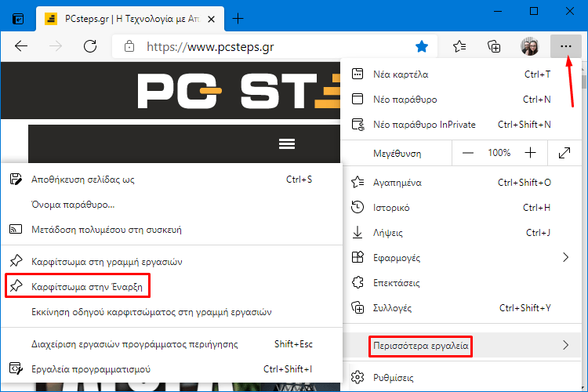Click the Ιστορικό clock icon
Image resolution: width=588 pixels, height=392 pixels.
point(358,207)
